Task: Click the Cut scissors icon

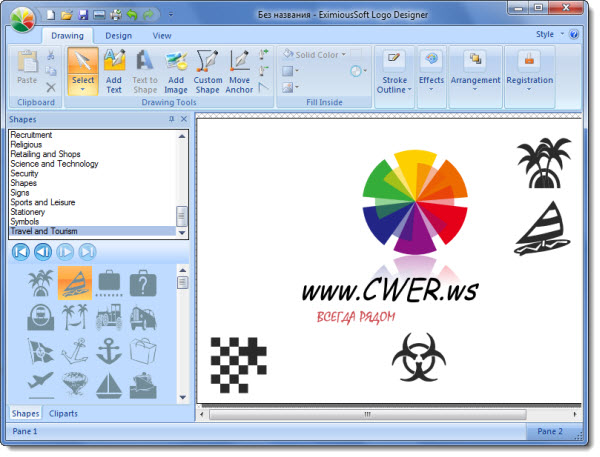Action: tap(51, 55)
